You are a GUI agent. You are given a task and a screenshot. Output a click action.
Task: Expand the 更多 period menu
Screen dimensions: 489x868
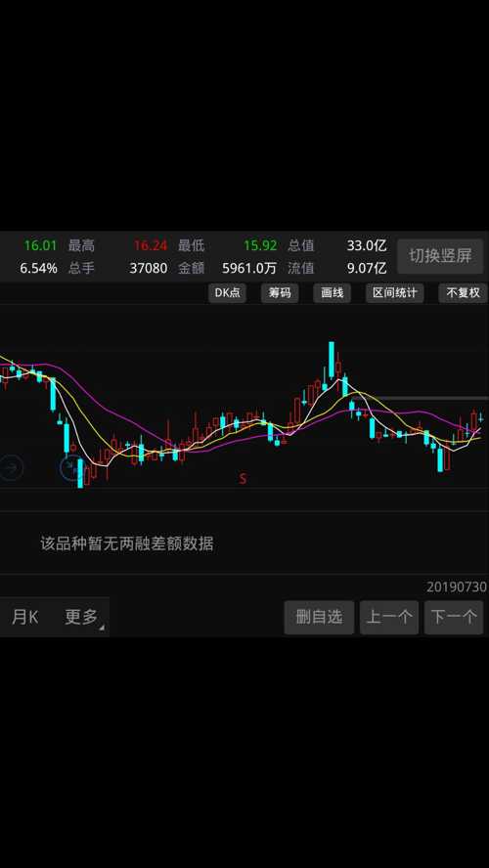tap(82, 616)
